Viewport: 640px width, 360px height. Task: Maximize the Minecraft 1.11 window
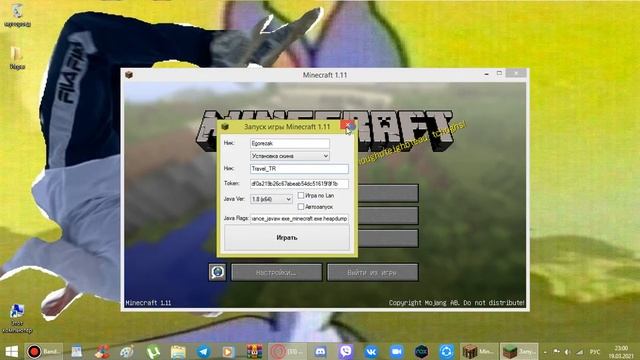coord(499,73)
